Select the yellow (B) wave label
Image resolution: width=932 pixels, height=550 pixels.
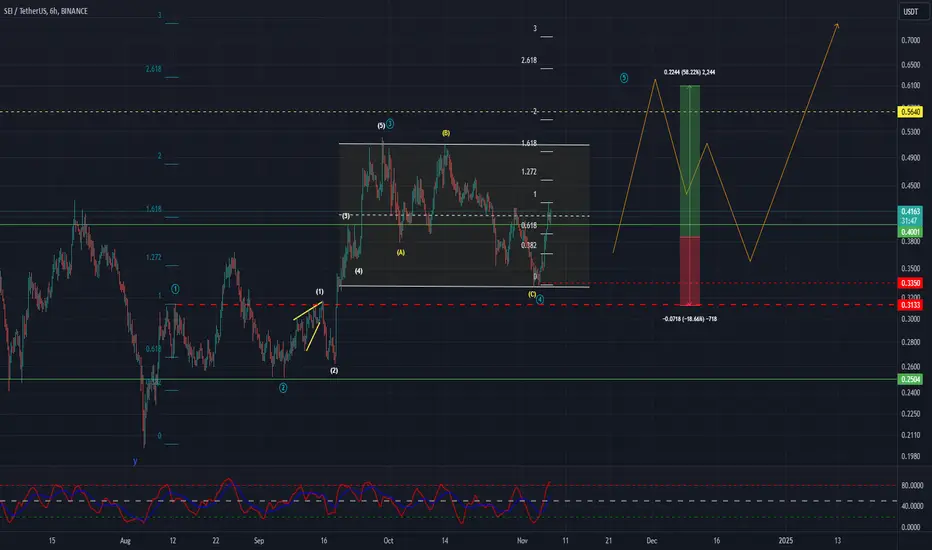(446, 133)
